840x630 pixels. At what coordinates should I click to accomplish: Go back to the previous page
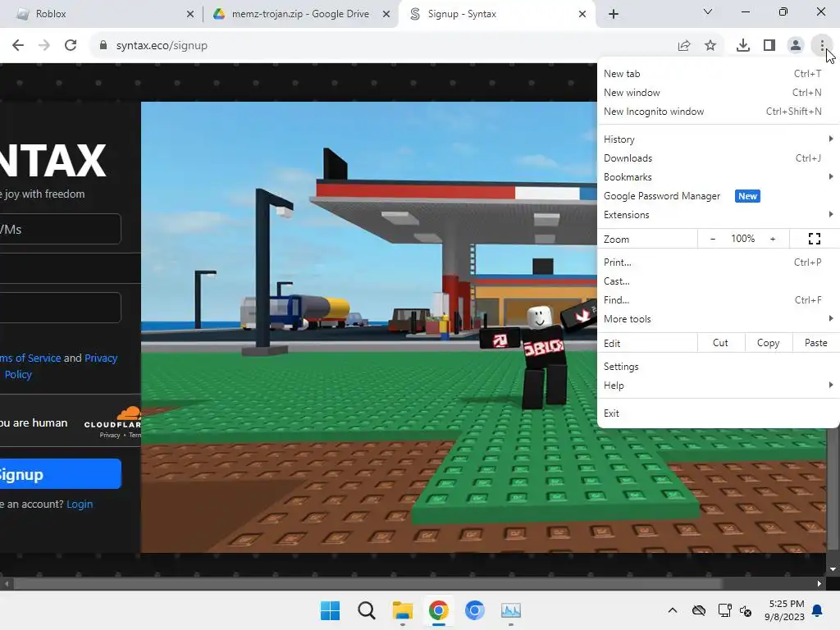[18, 46]
